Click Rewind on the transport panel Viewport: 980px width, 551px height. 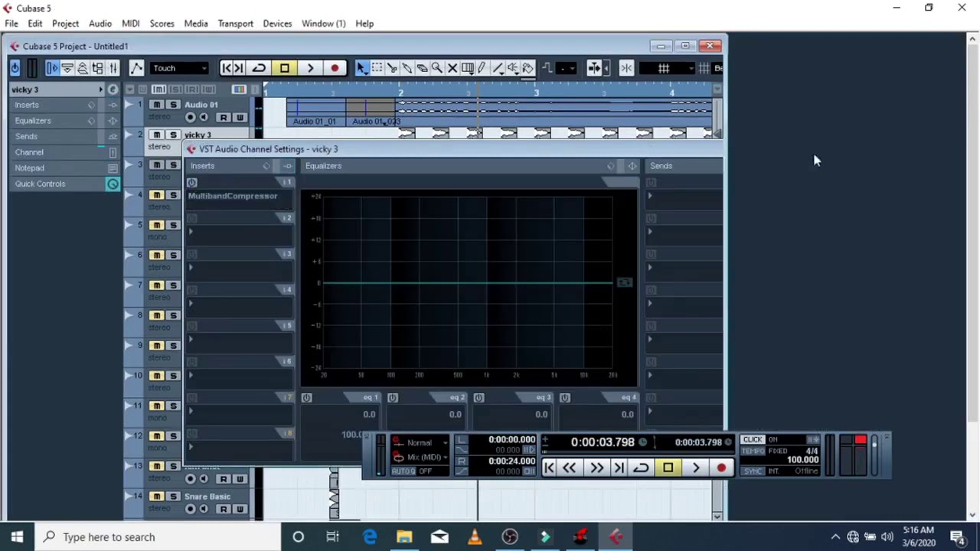pyautogui.click(x=570, y=468)
